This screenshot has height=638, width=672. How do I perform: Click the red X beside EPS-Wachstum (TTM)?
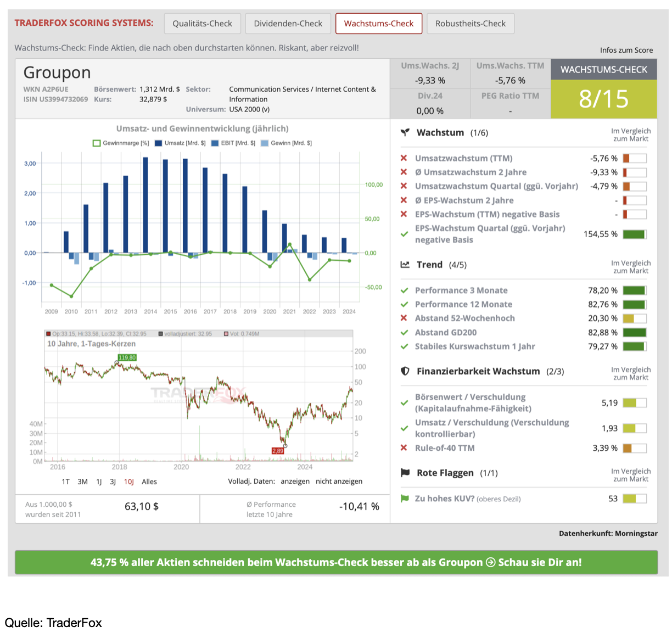pos(404,214)
